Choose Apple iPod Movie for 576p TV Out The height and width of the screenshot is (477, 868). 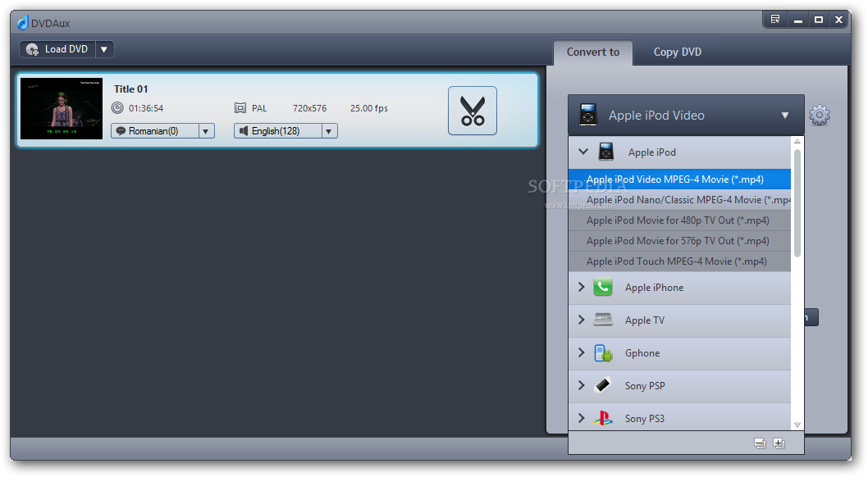[x=679, y=240]
